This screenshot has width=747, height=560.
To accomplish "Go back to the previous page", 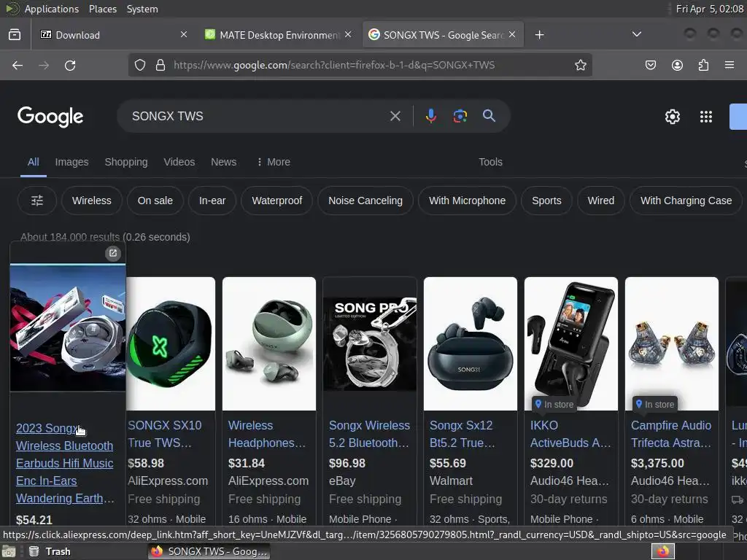I will click(18, 65).
